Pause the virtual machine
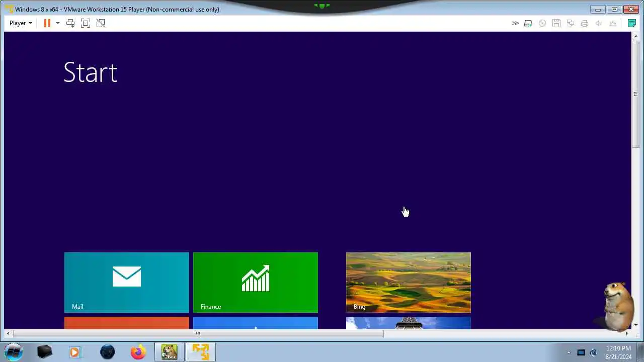 (x=47, y=23)
